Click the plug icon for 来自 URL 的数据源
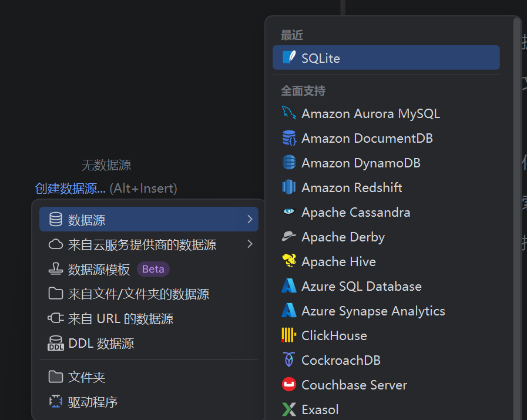 point(56,318)
